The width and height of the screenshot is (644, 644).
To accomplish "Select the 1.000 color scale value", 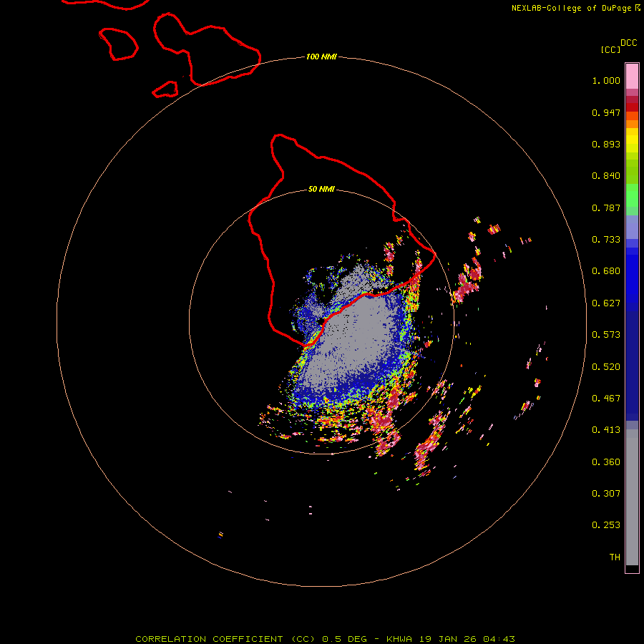I will click(606, 80).
